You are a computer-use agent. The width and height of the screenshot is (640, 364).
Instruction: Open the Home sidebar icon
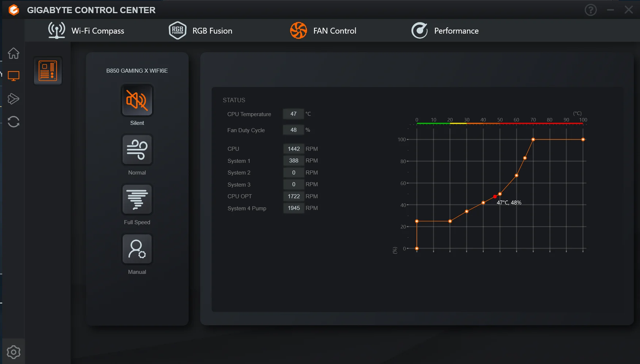[x=14, y=53]
